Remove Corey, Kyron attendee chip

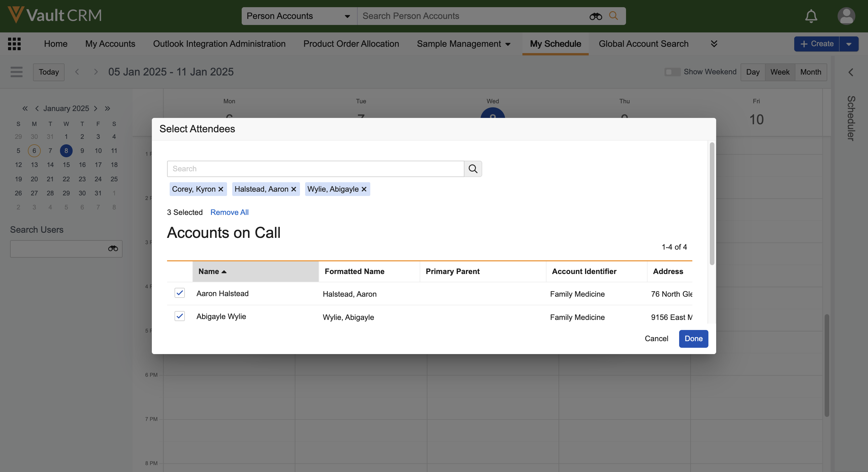coord(221,189)
